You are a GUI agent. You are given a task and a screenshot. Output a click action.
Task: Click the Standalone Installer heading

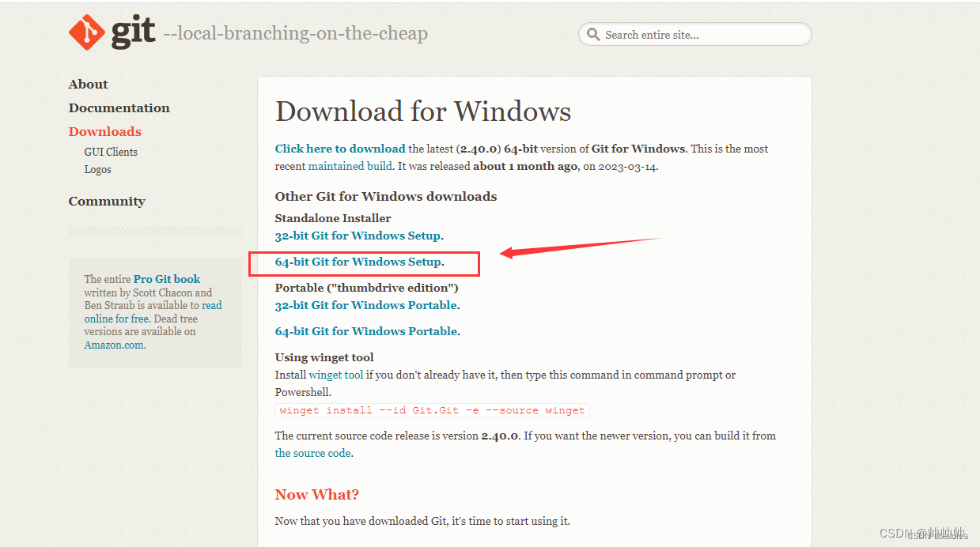tap(333, 218)
